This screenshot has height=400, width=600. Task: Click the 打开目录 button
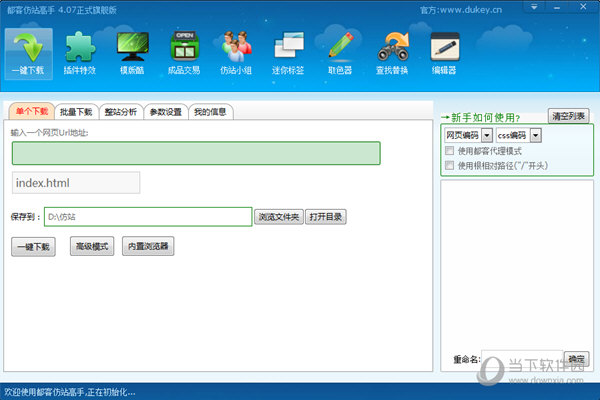326,217
